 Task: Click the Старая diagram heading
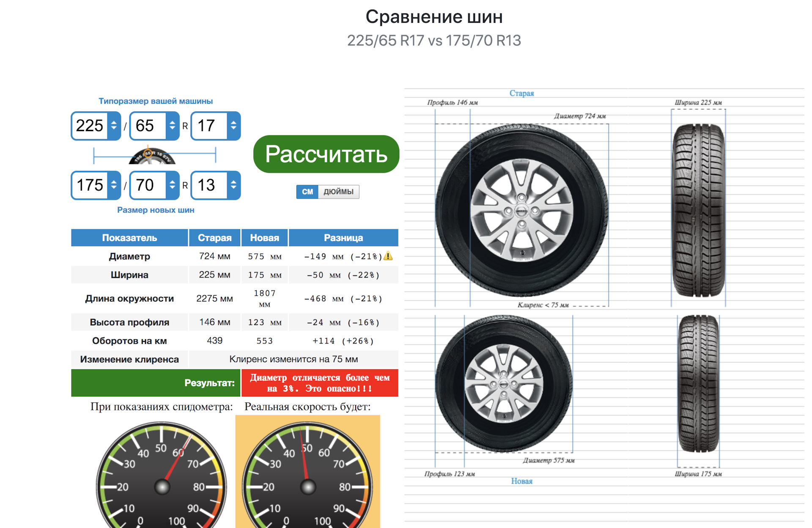(x=521, y=93)
